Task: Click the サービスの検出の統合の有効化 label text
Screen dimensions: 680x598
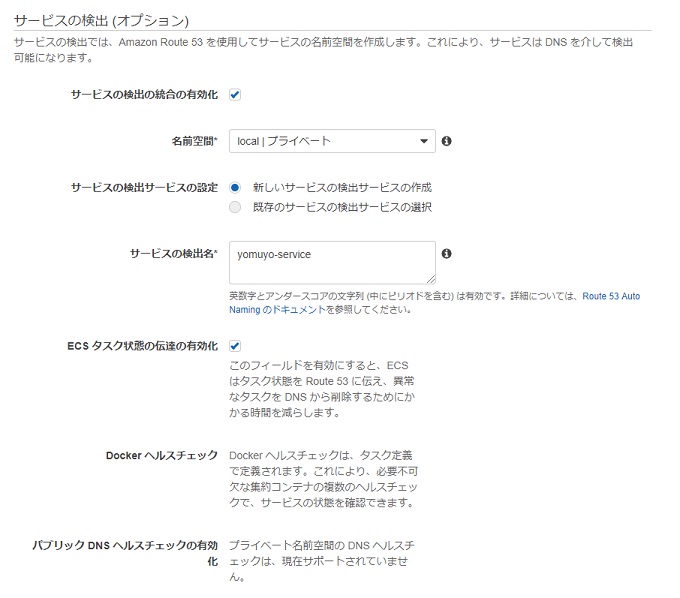Action: [144, 95]
